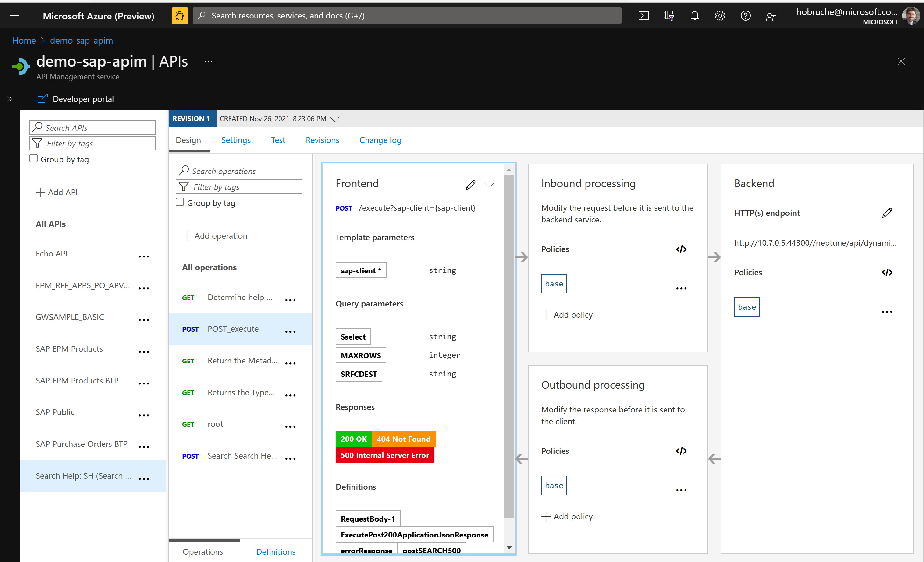Screen dimensions: 924x562
Task: Expand the Frontend chevron menu
Action: pyautogui.click(x=489, y=185)
